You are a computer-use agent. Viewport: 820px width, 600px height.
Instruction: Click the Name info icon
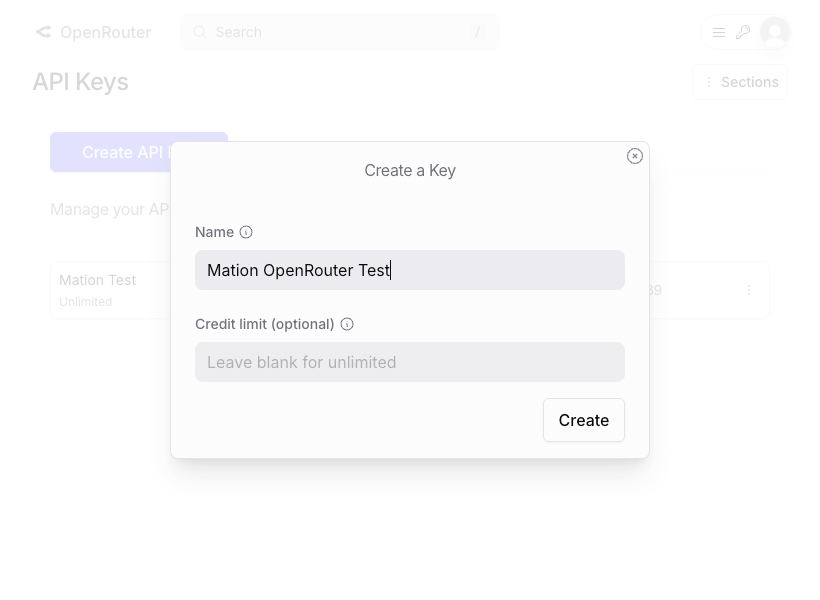coord(246,232)
